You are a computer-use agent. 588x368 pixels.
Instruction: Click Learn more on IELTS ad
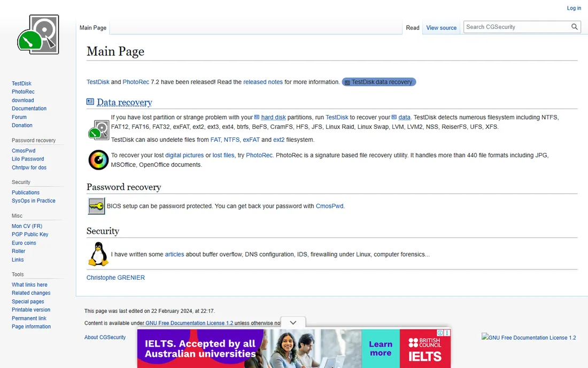[381, 349]
